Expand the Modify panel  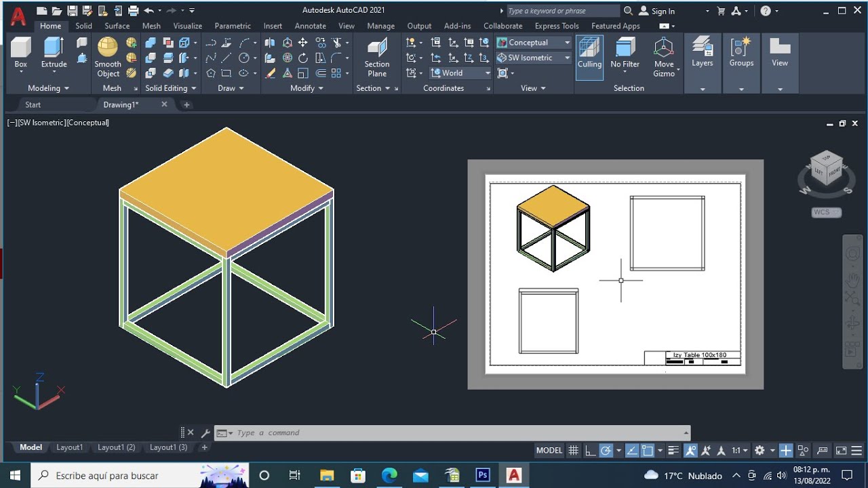307,88
